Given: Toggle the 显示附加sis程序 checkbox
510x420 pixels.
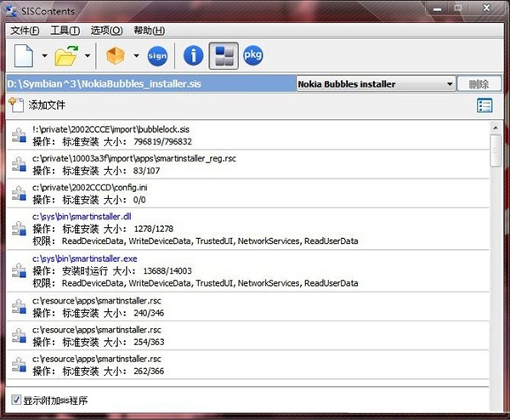Looking at the screenshot, I should (16, 400).
